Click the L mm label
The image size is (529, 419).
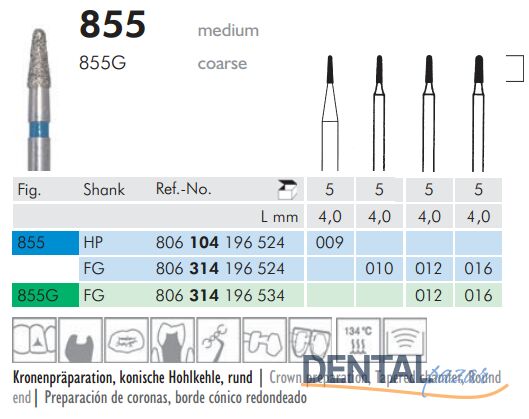click(280, 217)
